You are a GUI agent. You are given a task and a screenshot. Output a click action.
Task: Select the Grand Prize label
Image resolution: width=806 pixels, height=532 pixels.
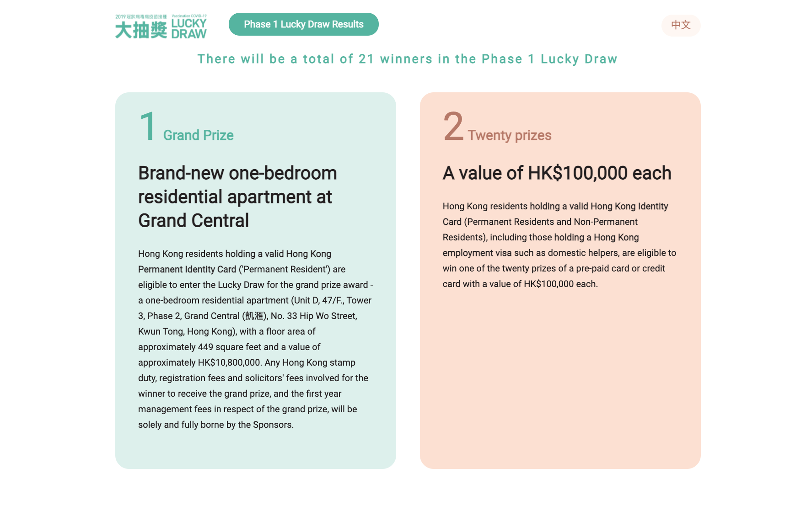(199, 135)
